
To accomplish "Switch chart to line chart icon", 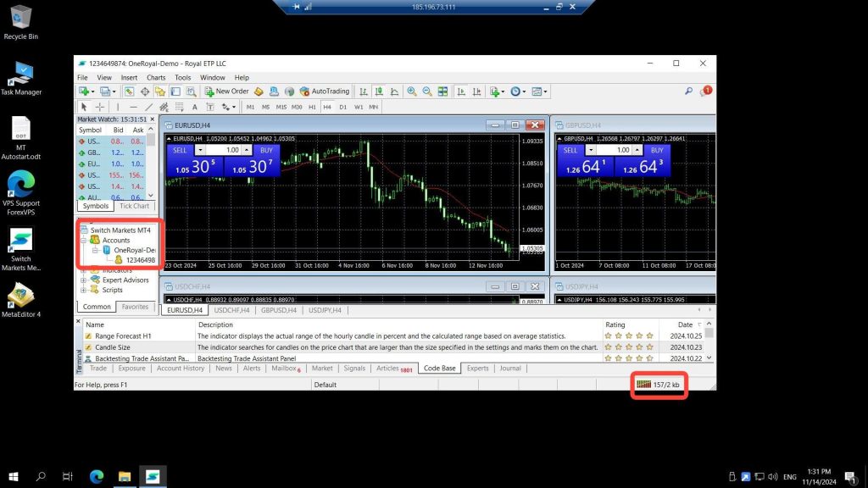I will point(394,91).
